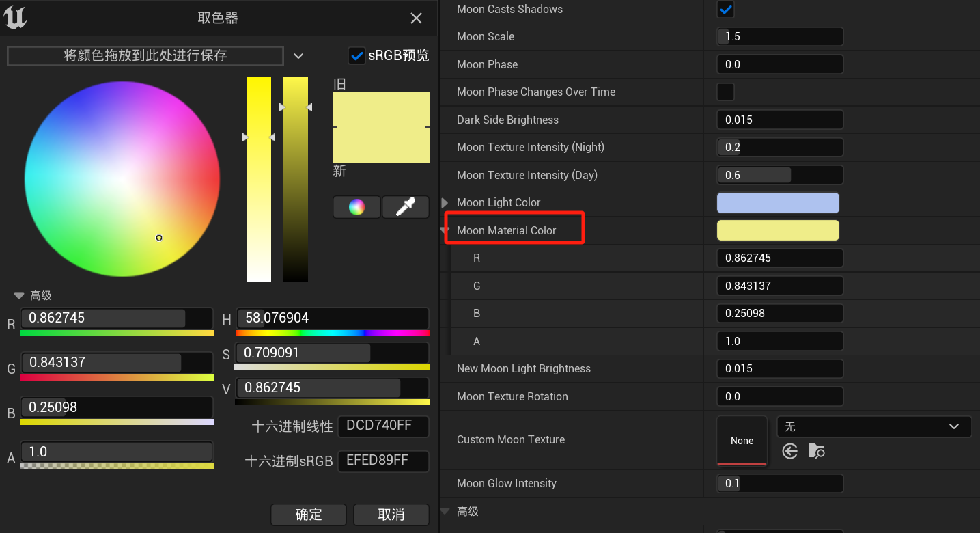Close the color picker dialog
Screen dimensions: 980x533
point(416,18)
